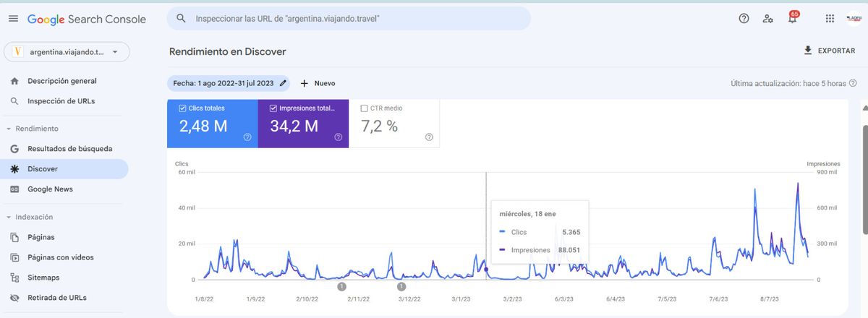The height and width of the screenshot is (318, 868).
Task: Click the chart annotation marker near 3/12/22
Action: (x=401, y=286)
